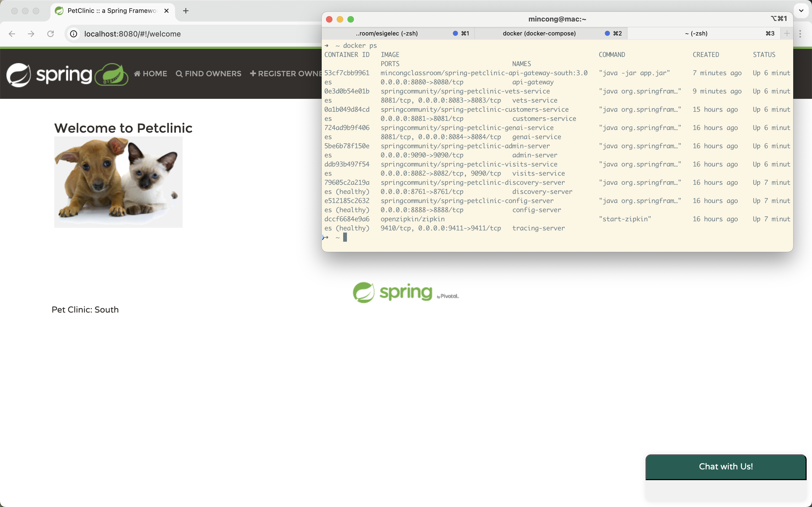Open the Chat with Us widget
812x507 pixels.
tap(726, 466)
